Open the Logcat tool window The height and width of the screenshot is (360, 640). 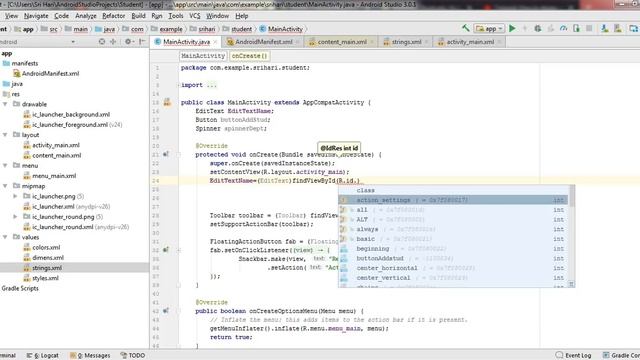click(43, 356)
